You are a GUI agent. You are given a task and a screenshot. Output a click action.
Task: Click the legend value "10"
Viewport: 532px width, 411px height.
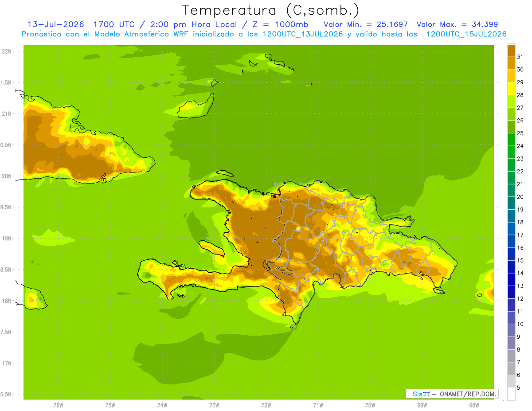tap(520, 324)
